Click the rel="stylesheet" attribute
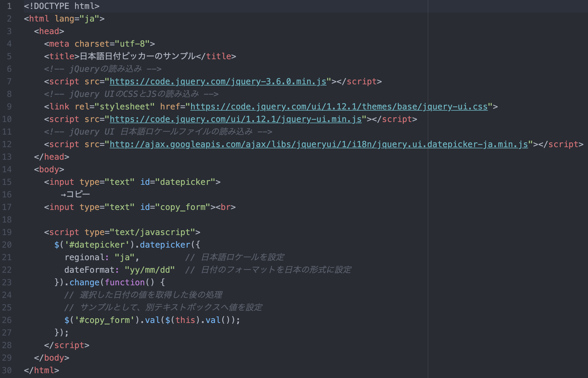The width and height of the screenshot is (588, 378). [115, 106]
